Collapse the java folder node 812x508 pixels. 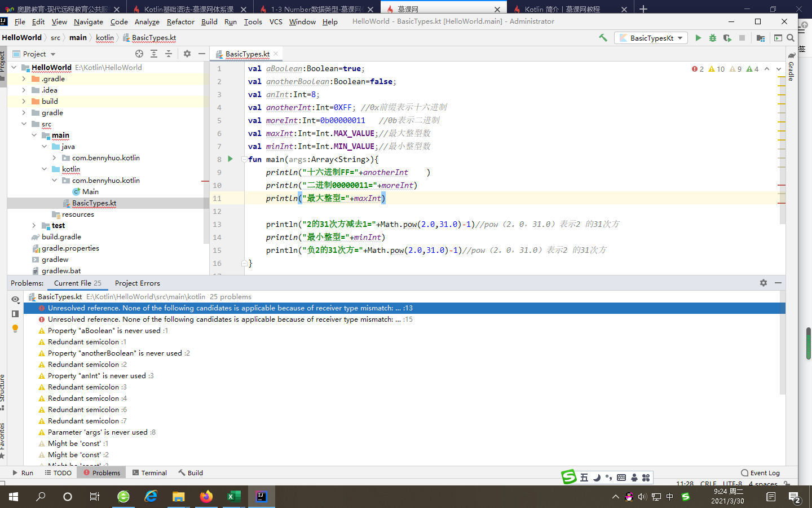[x=44, y=147]
